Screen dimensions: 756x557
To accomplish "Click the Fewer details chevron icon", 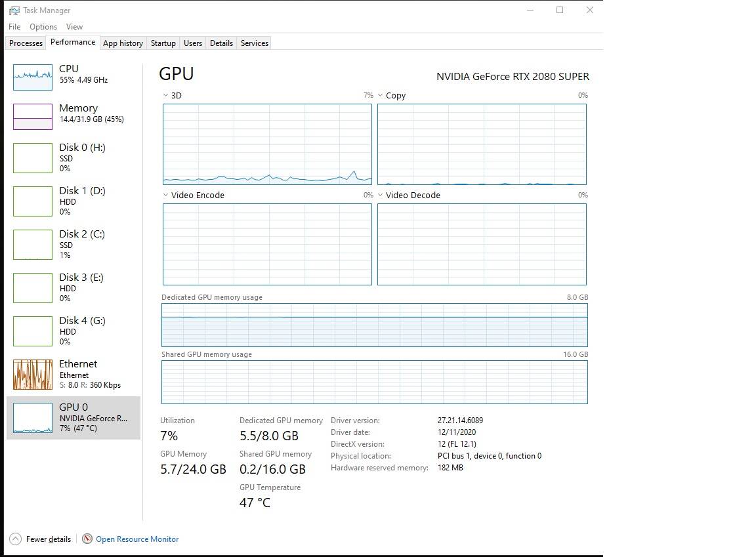I will coord(15,539).
